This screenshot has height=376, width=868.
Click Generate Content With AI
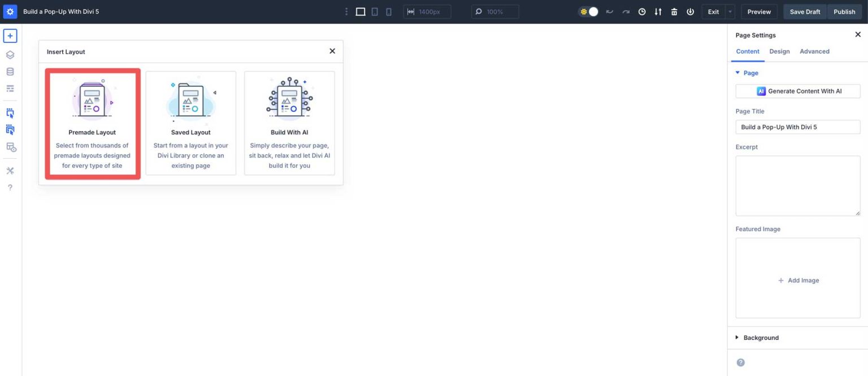[797, 91]
